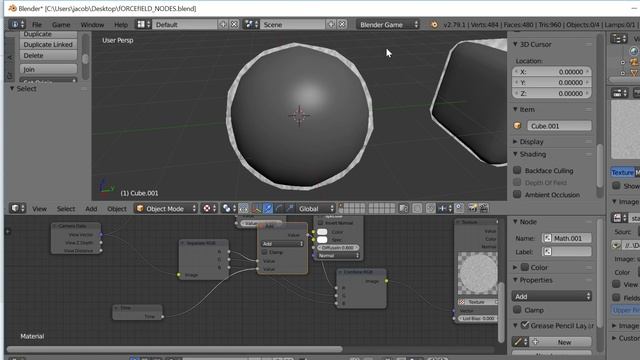The height and width of the screenshot is (360, 640).
Task: Click the node Name field icon
Action: (x=547, y=238)
